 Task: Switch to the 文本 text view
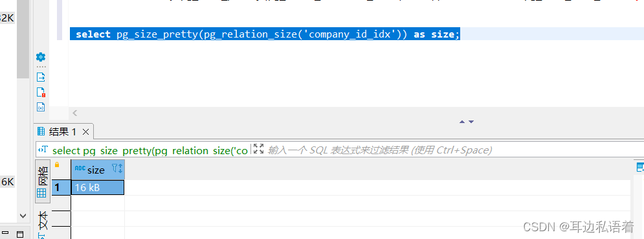(x=43, y=220)
